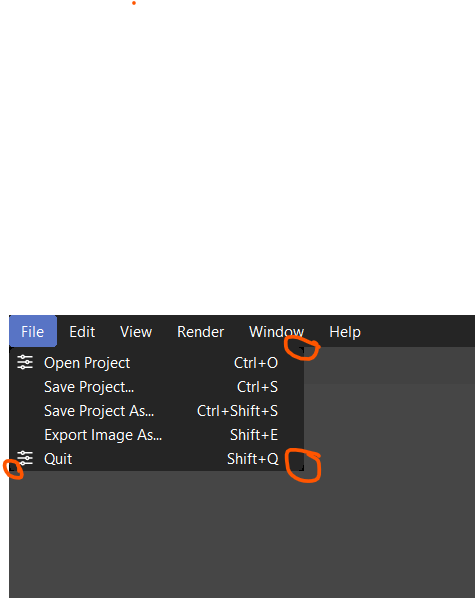Click the Ctrl+Shift+S shortcut label
Image resolution: width=475 pixels, height=598 pixels.
tap(237, 411)
